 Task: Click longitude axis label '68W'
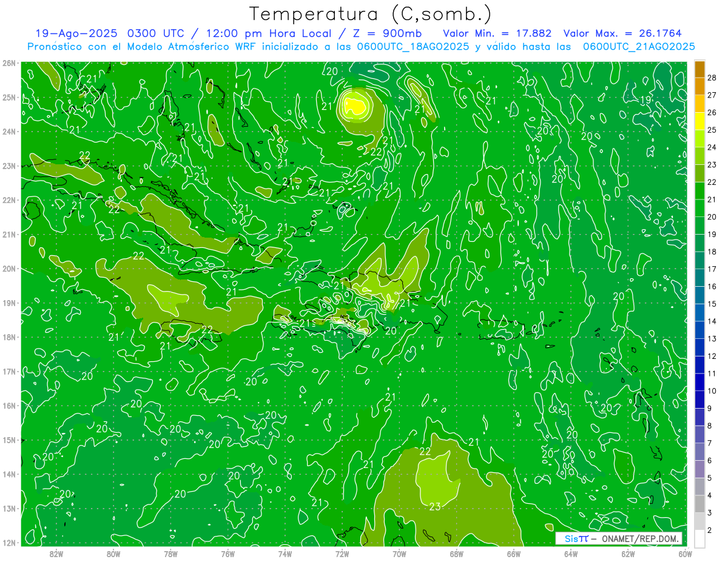point(456,553)
